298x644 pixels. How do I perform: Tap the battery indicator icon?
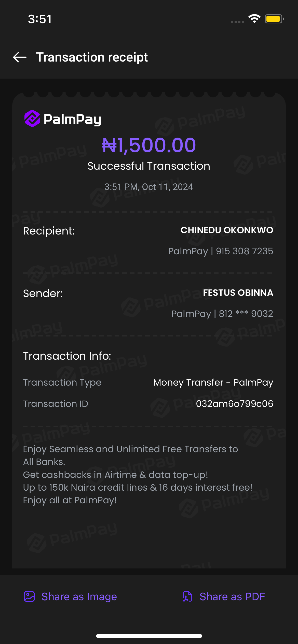tap(274, 19)
